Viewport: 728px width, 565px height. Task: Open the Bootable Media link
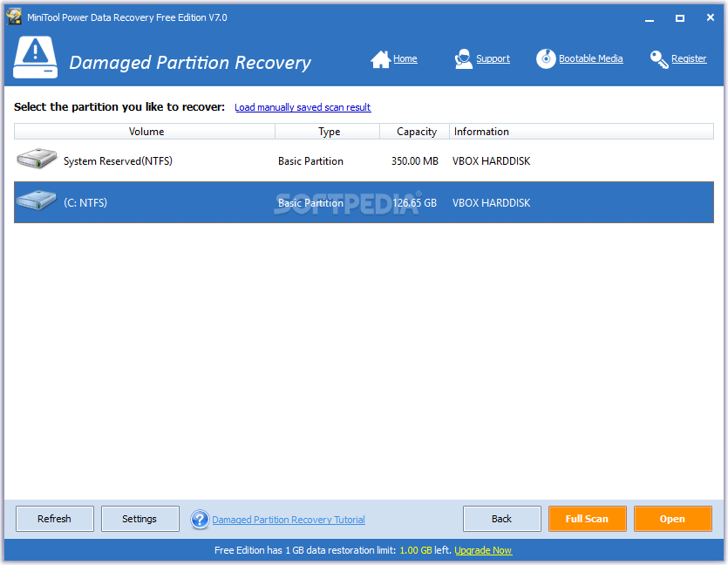pyautogui.click(x=590, y=59)
